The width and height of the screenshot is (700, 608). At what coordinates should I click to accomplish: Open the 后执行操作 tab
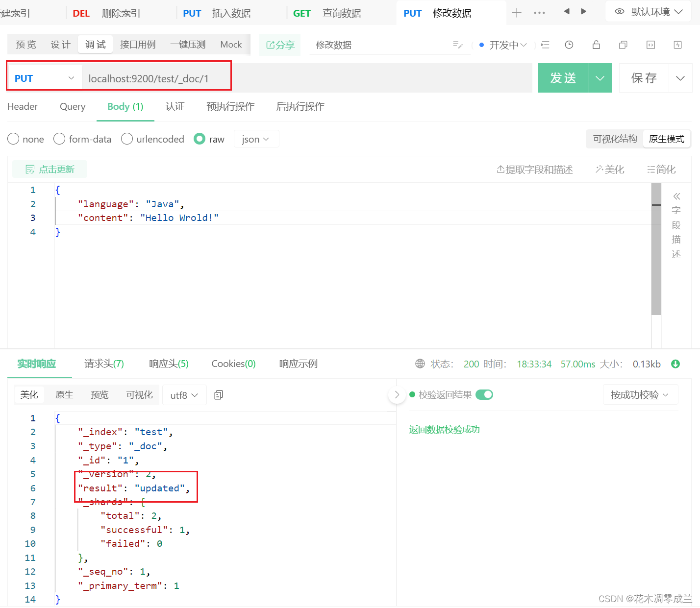click(x=300, y=107)
